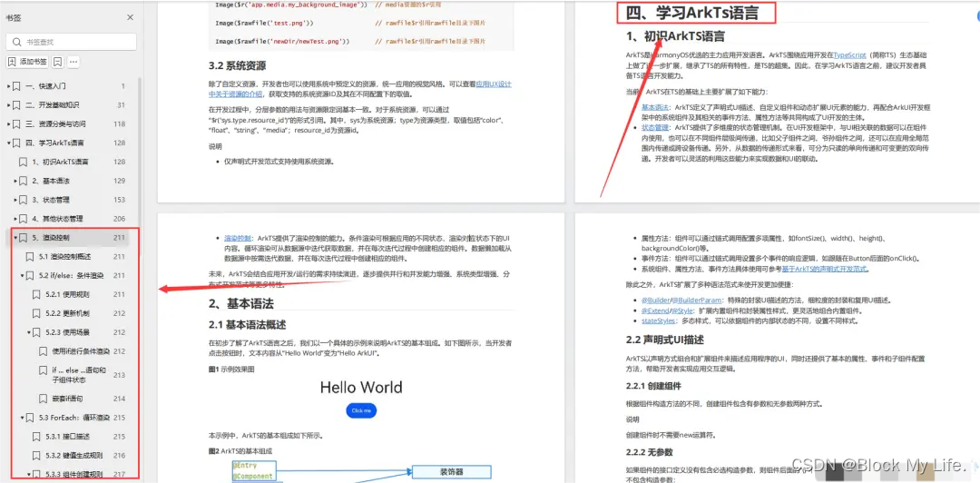This screenshot has height=483, width=980.
Task: Click bookmark icon of 5.3.2 键值生成规则
Action: [x=36, y=456]
